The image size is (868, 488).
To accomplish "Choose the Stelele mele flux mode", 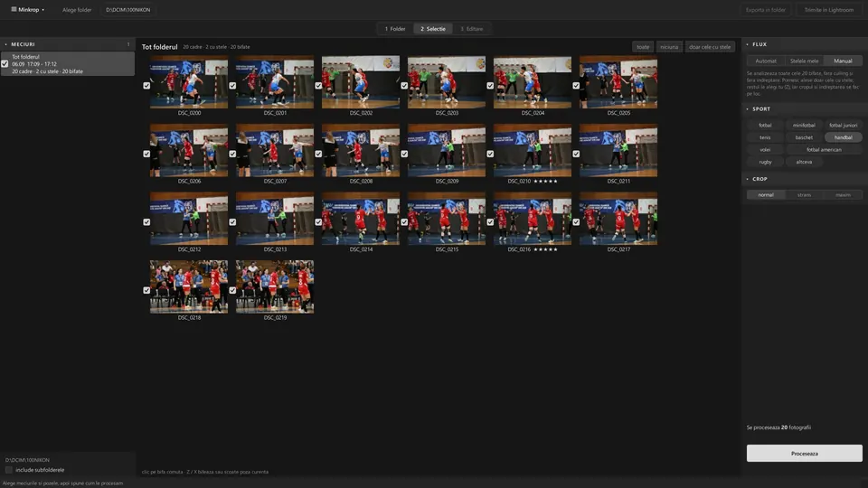I will pyautogui.click(x=805, y=61).
